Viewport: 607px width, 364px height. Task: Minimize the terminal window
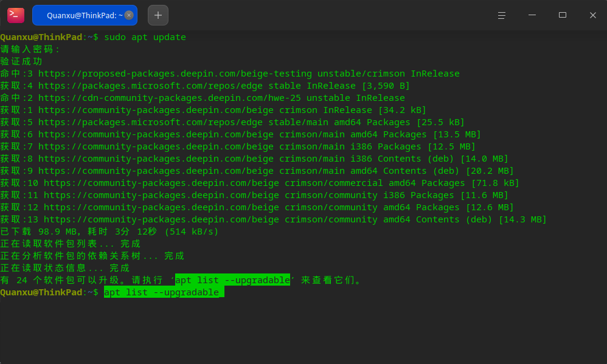[x=532, y=15]
